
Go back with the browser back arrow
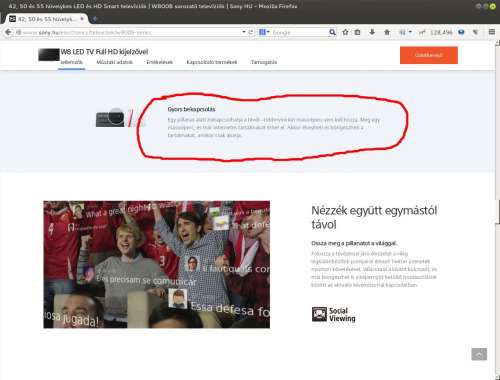click(x=8, y=32)
